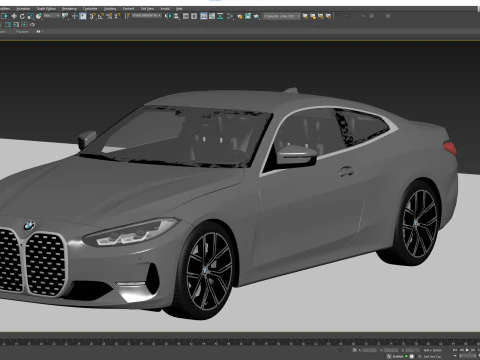Open the Animation menu
This screenshot has width=480, height=360.
23,9
